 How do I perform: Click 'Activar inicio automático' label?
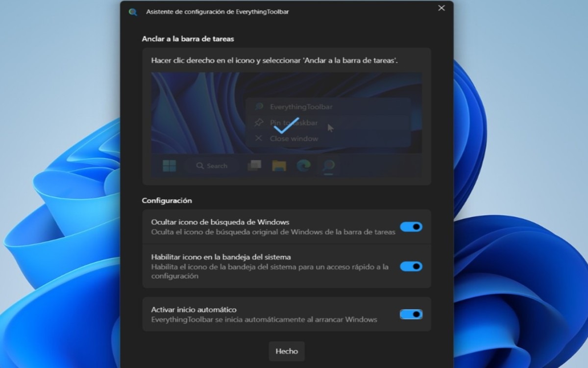[194, 310]
